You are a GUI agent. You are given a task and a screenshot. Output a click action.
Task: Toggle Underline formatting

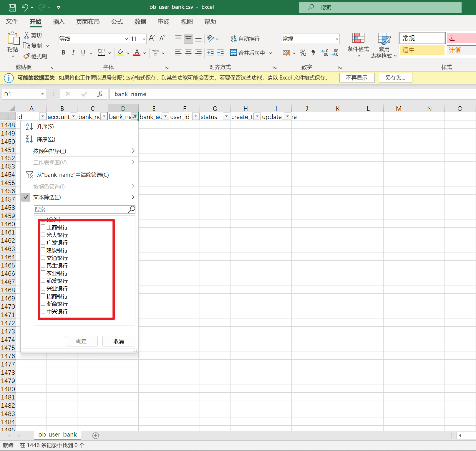[x=83, y=53]
